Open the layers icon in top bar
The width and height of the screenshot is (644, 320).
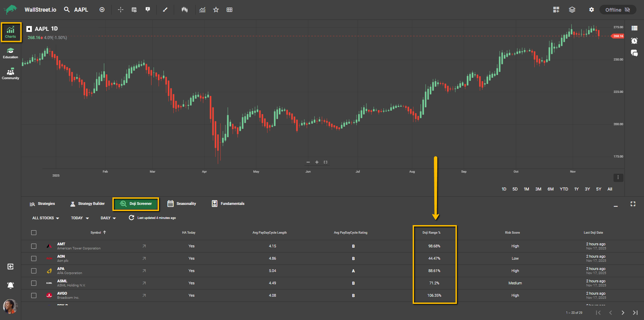click(572, 10)
